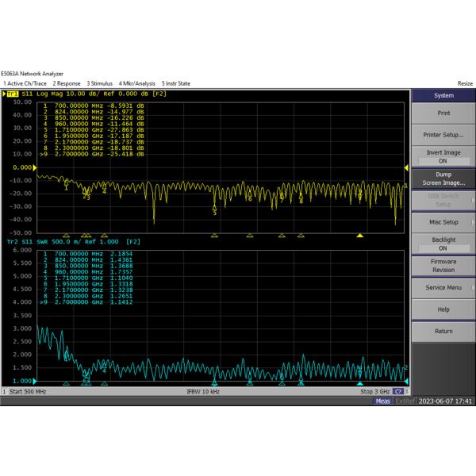Screen dimensions: 476x476
Task: Toggle Invert Image ON setting
Action: pyautogui.click(x=443, y=156)
